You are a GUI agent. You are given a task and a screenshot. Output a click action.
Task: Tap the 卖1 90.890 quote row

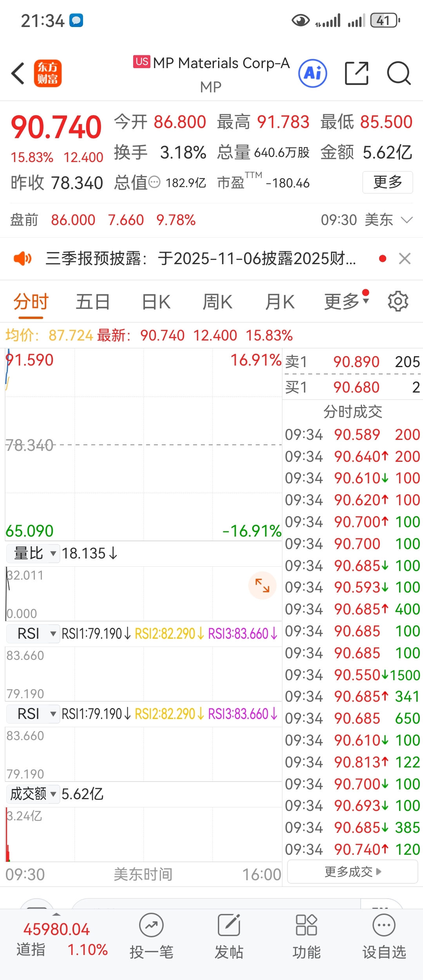pos(352,362)
